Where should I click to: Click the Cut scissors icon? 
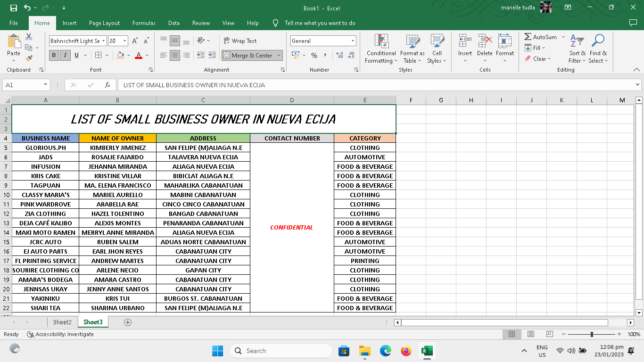[29, 37]
